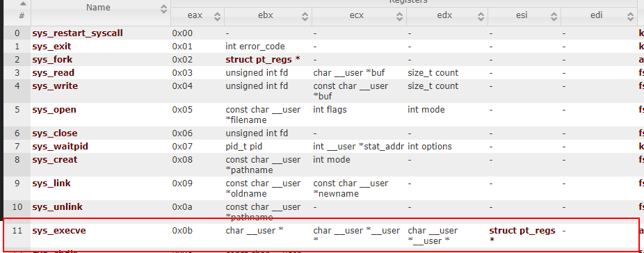Screen dimensions: 644x253
Task: Open the sys_unlink entry
Action: (x=58, y=206)
